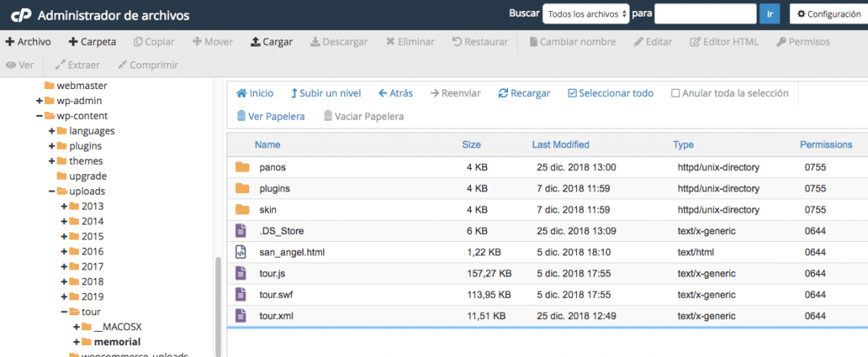The height and width of the screenshot is (357, 868).
Task: Select the tour.swf file icon
Action: (240, 295)
